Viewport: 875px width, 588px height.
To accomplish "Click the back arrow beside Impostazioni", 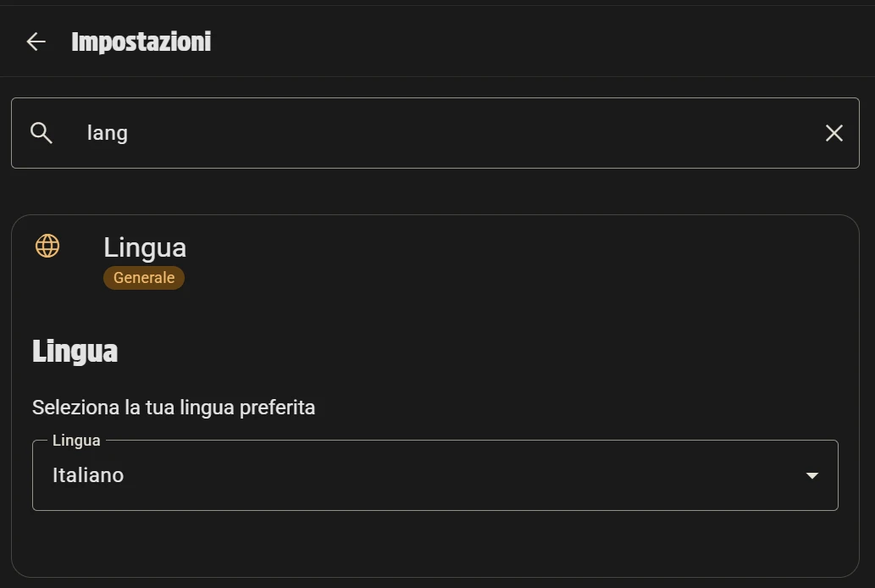I will (36, 42).
